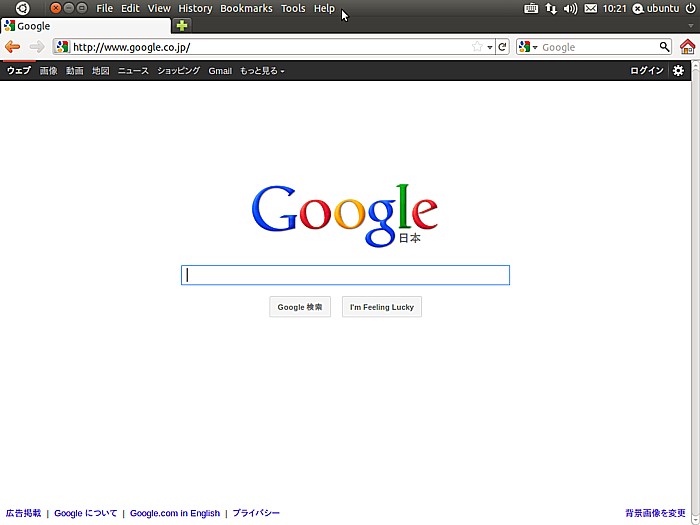Click the bookmark star in address bar
The image size is (700, 525).
coord(477,46)
